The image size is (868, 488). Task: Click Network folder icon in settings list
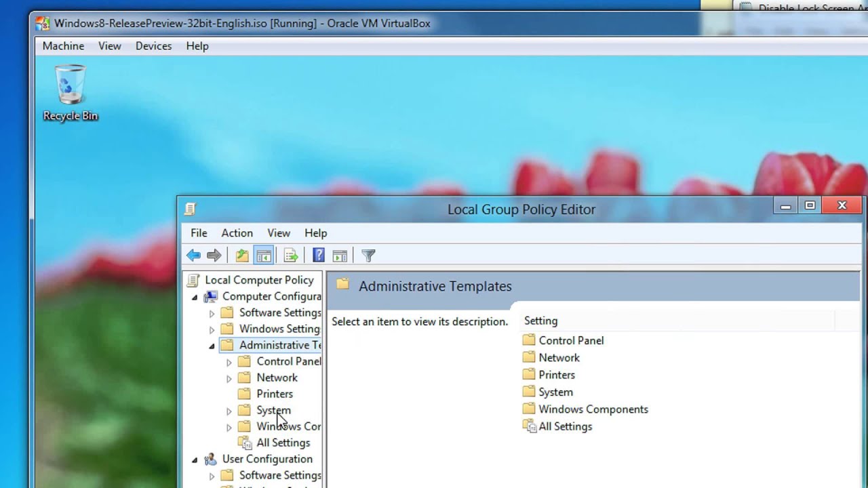coord(529,357)
